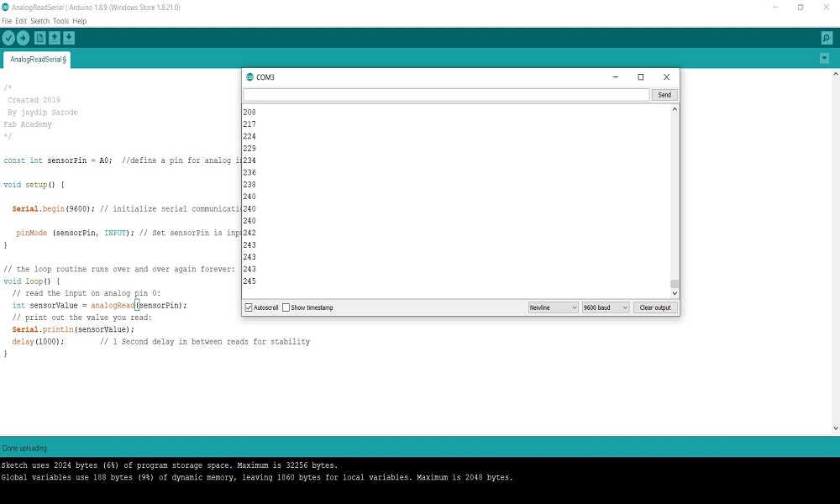Click the Send button in COM3
Image resolution: width=840 pixels, height=504 pixels.
[x=664, y=95]
